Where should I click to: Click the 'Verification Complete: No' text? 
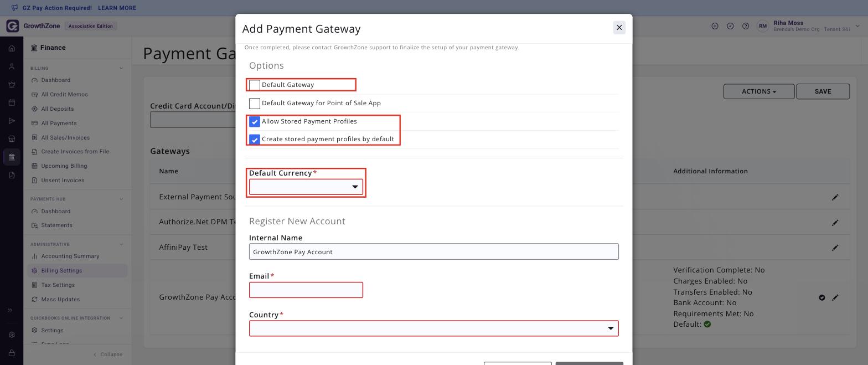pyautogui.click(x=719, y=270)
